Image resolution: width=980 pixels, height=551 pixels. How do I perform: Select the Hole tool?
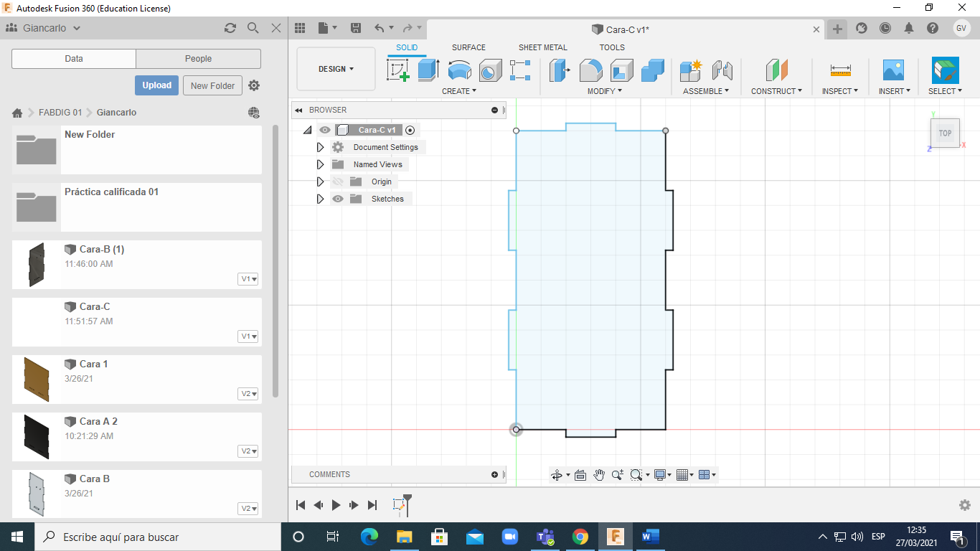[x=490, y=70]
